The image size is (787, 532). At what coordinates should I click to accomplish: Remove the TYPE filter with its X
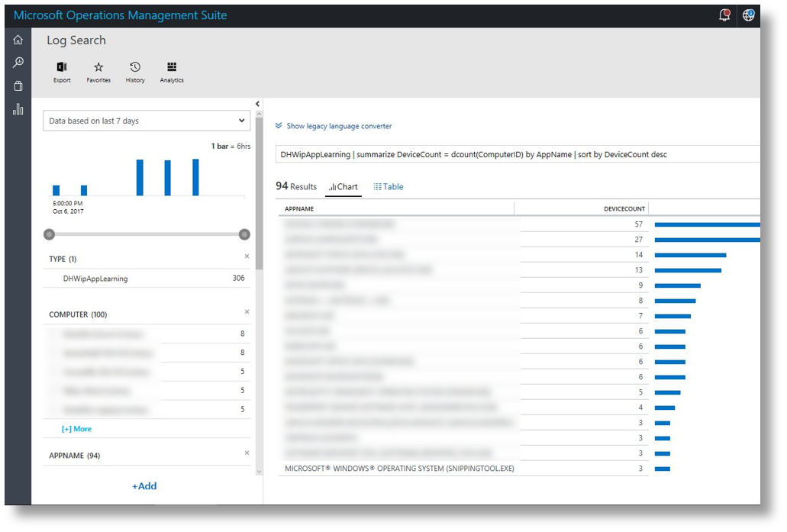coord(247,257)
